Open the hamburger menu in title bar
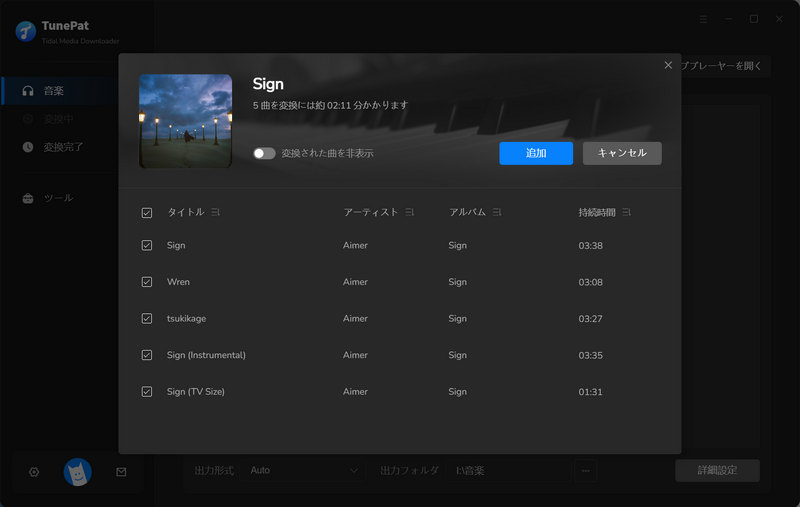The image size is (800, 507). click(x=704, y=19)
